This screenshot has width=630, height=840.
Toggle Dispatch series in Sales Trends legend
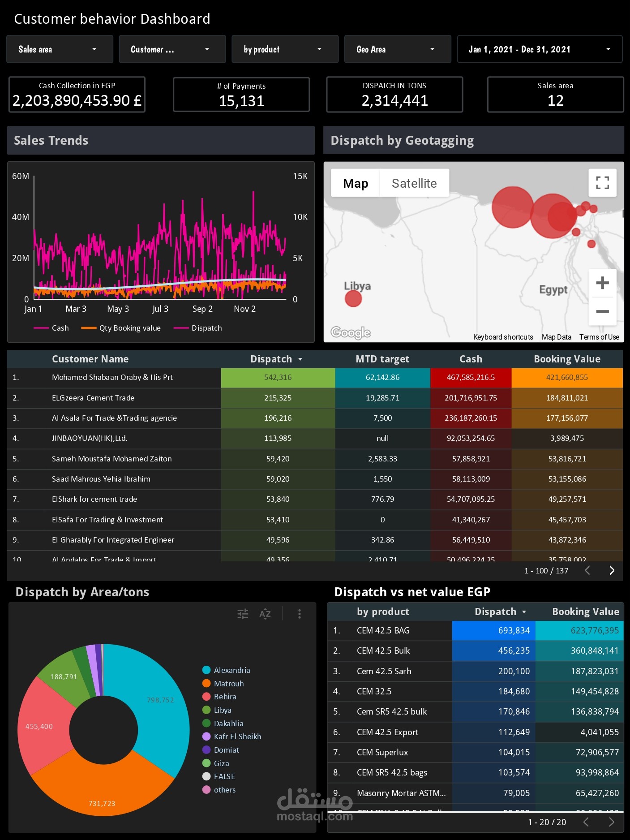tap(197, 328)
